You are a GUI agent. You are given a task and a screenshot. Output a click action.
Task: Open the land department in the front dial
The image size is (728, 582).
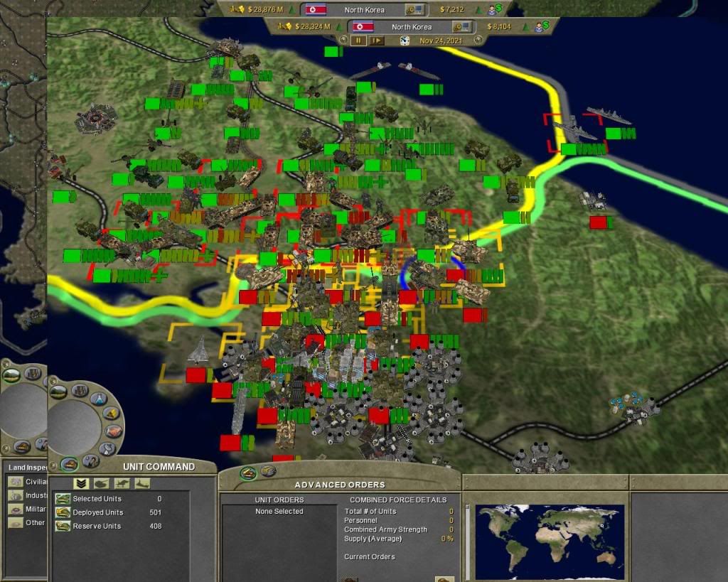tap(58, 392)
